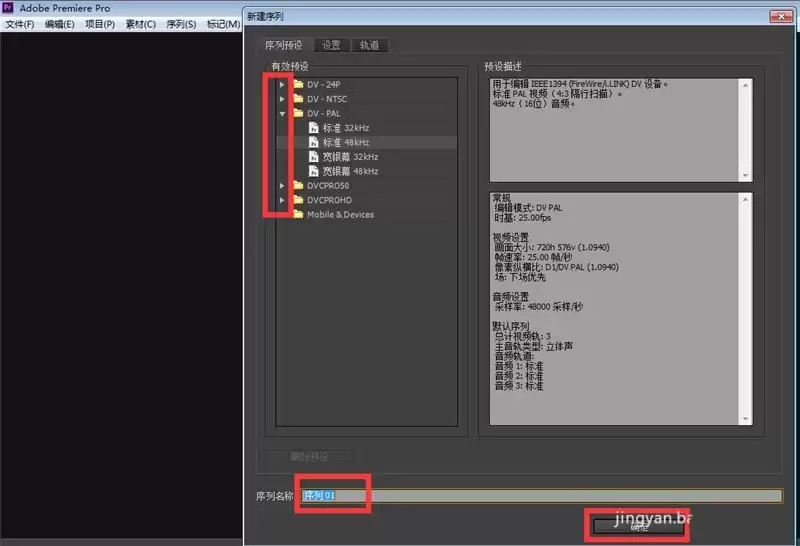Open the 编辑(E) menu

click(x=60, y=24)
